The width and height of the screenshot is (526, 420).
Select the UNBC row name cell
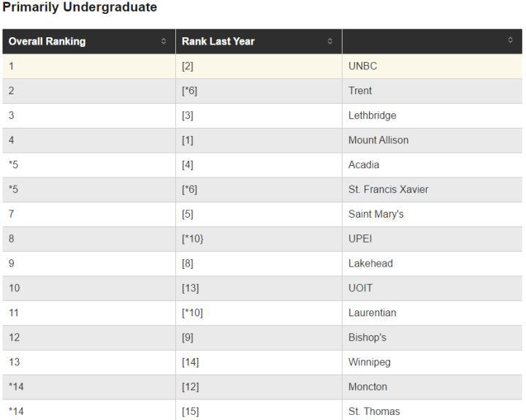click(362, 66)
